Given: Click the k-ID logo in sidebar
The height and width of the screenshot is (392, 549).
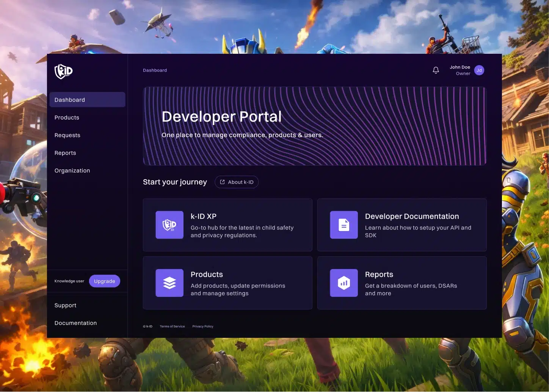Looking at the screenshot, I should point(64,71).
